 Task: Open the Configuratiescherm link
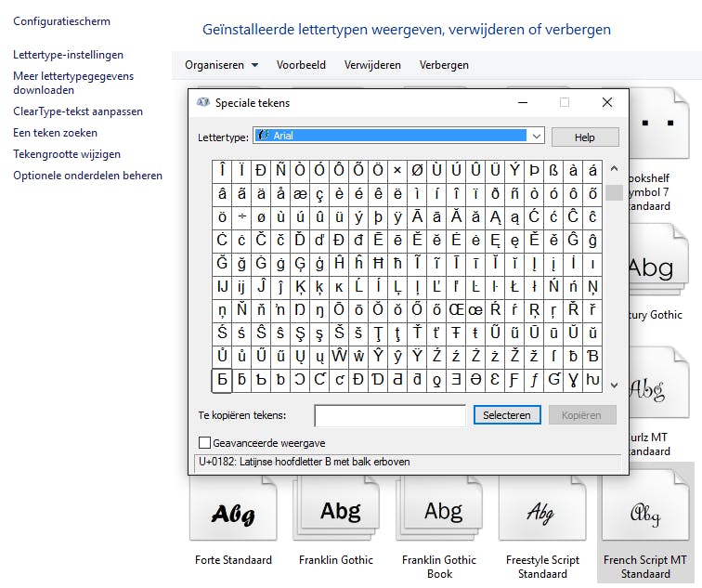coord(62,21)
